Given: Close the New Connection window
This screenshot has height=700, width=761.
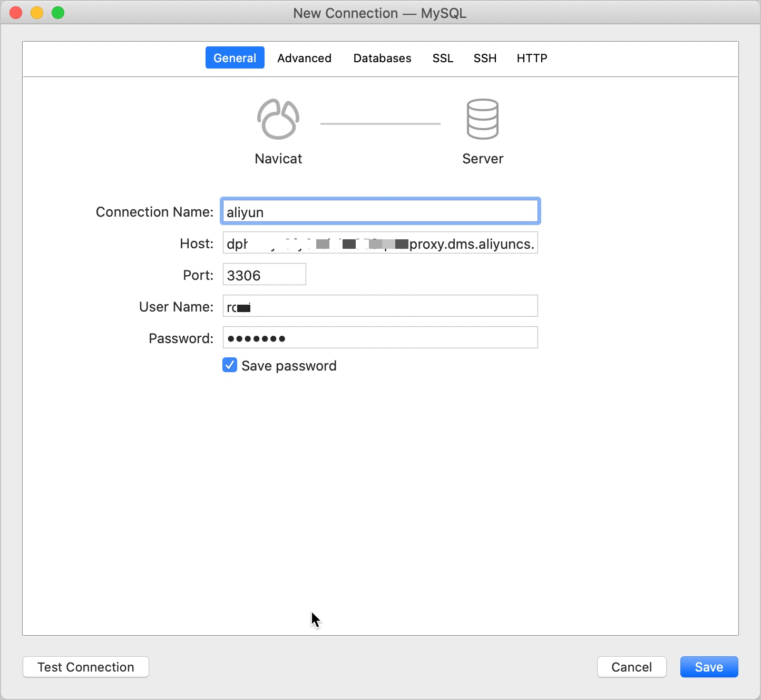Looking at the screenshot, I should tap(16, 13).
